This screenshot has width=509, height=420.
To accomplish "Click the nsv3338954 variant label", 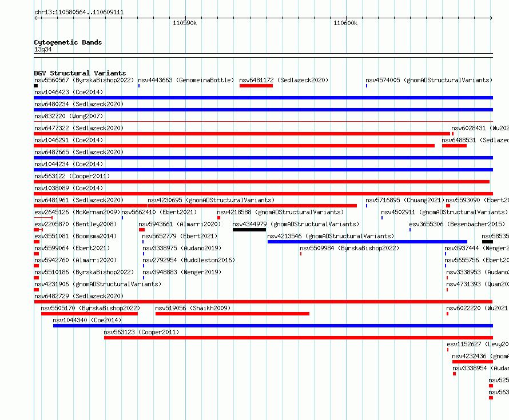I will [480, 368].
